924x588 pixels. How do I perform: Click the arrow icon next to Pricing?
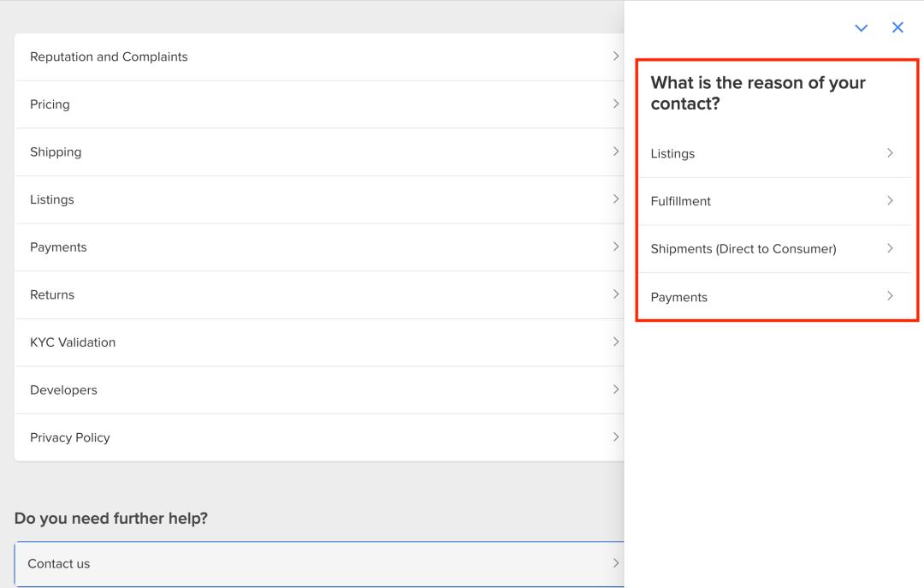click(x=615, y=104)
